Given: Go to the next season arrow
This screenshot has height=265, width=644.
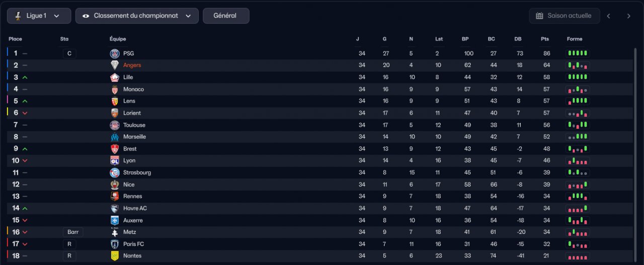Looking at the screenshot, I should point(628,16).
